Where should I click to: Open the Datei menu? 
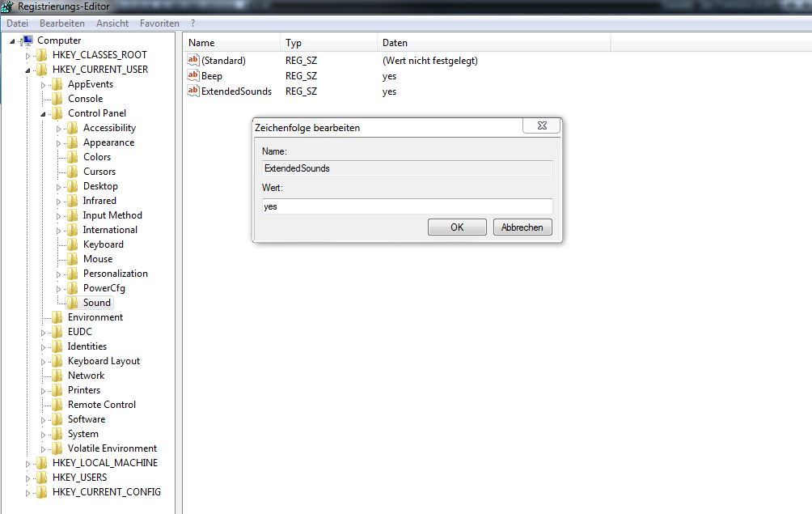tap(17, 23)
